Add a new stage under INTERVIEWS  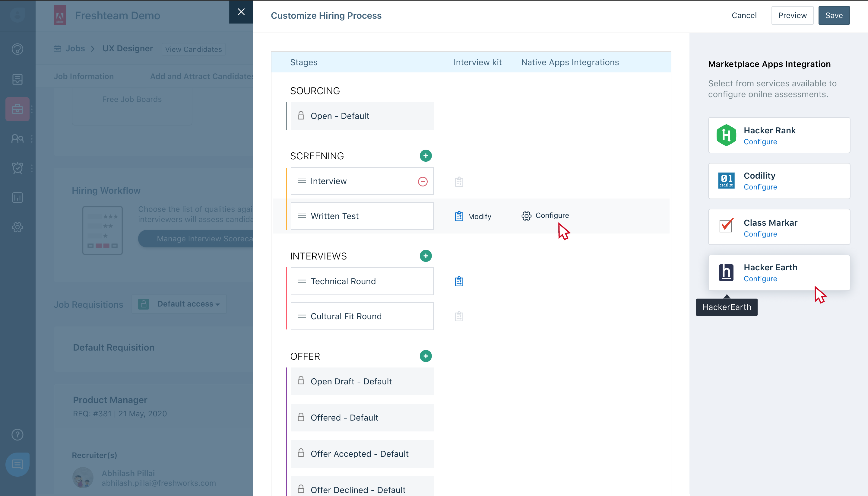(x=425, y=256)
